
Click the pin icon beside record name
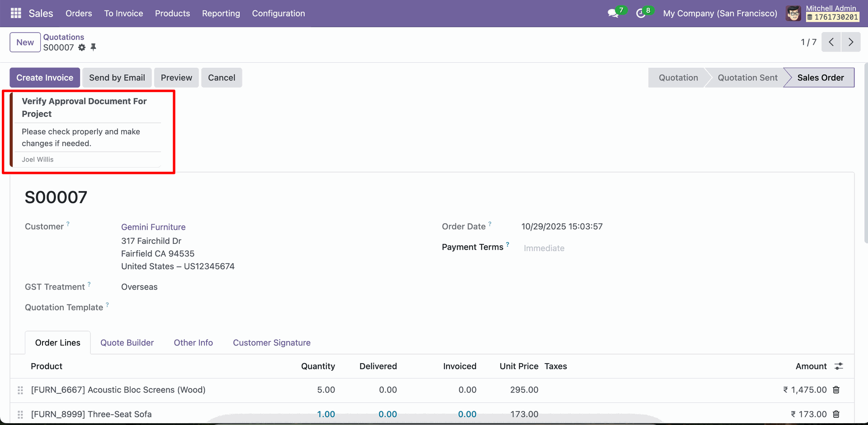point(94,47)
